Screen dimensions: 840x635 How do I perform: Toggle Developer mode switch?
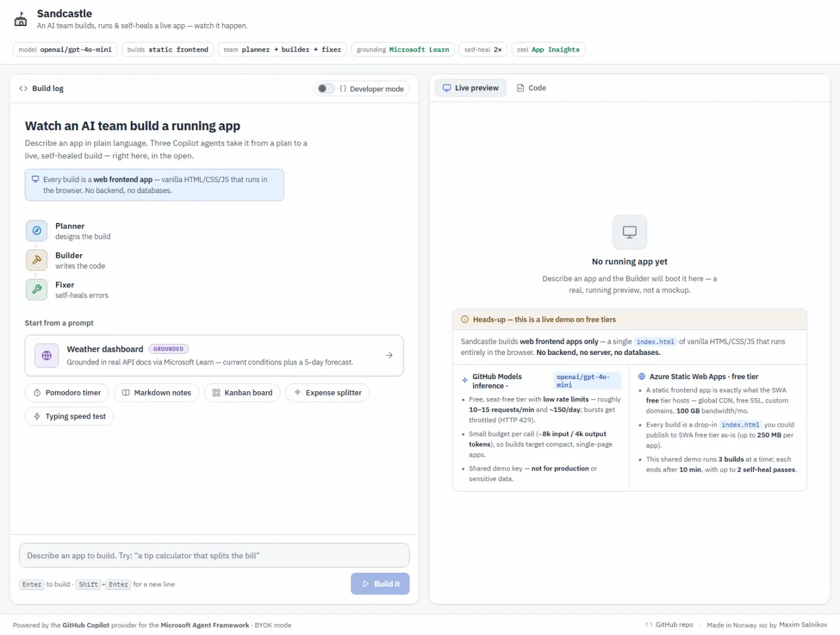pyautogui.click(x=326, y=89)
